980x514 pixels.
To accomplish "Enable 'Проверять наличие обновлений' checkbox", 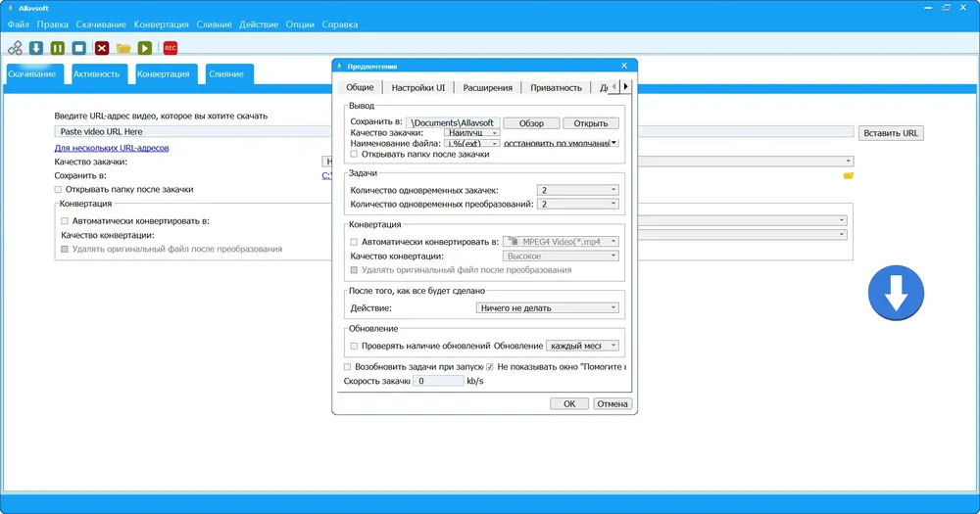I will pyautogui.click(x=354, y=346).
